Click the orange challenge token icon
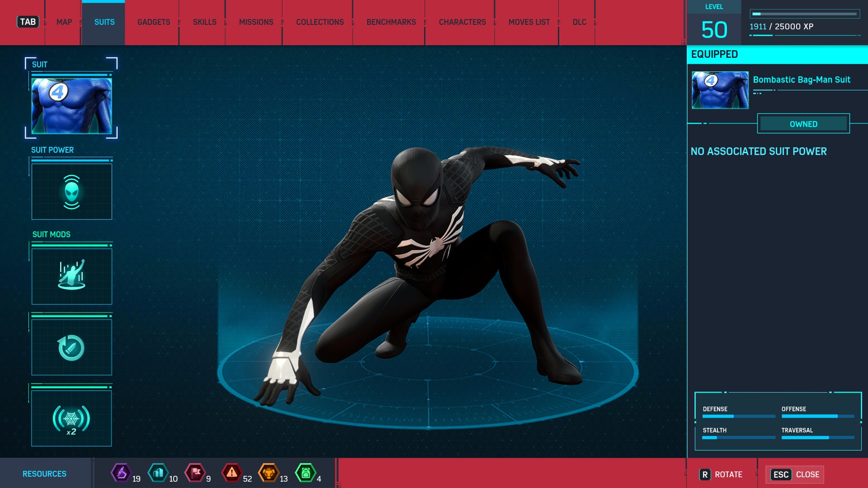Image resolution: width=868 pixels, height=488 pixels. (269, 473)
